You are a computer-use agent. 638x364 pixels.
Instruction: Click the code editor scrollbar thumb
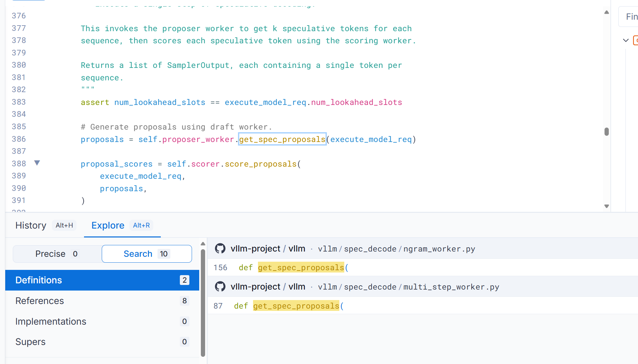click(606, 131)
